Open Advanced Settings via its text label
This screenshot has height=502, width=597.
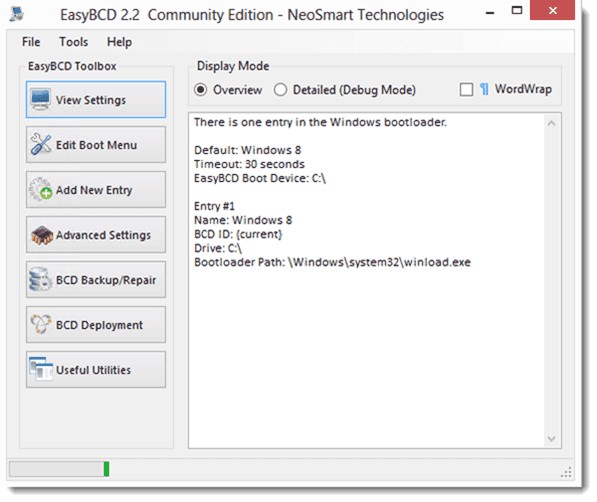[103, 235]
